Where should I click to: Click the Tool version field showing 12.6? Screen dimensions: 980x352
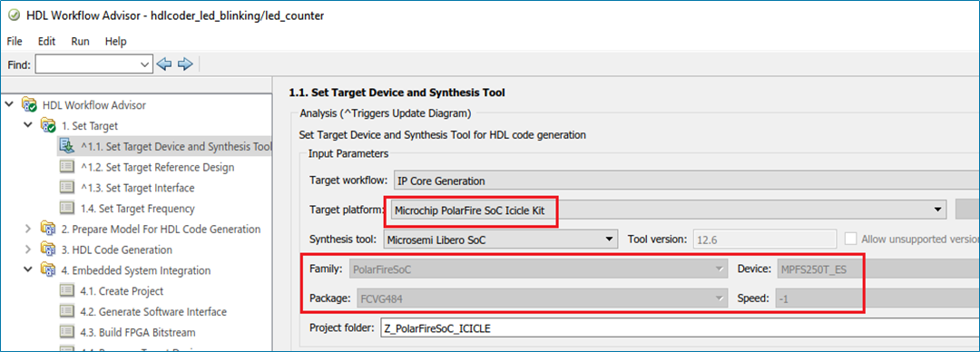coord(764,239)
